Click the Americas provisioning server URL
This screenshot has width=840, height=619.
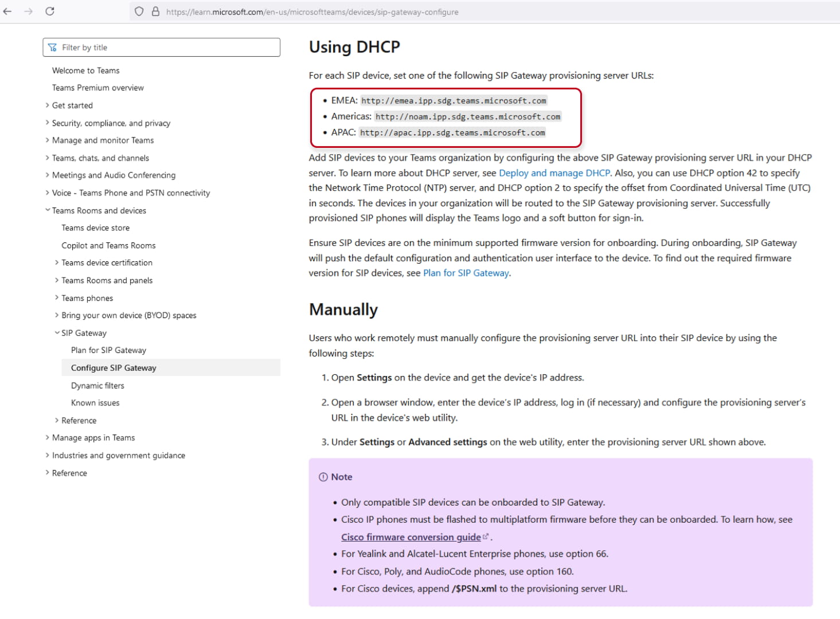[x=468, y=117]
